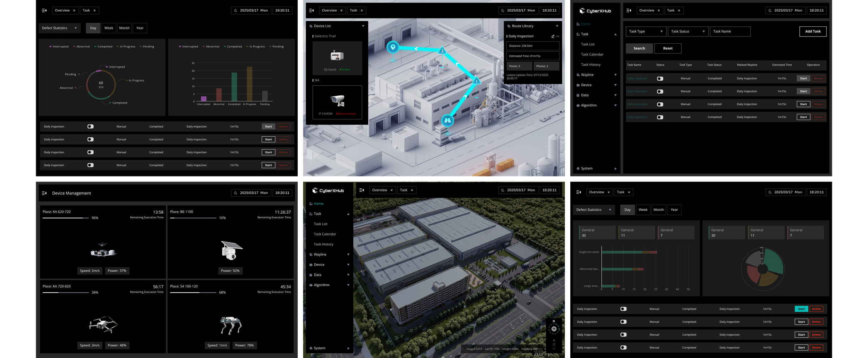Screen dimensions: 868x358
Task: Click the location pin marker ending the cyan route
Action: pyautogui.click(x=393, y=47)
